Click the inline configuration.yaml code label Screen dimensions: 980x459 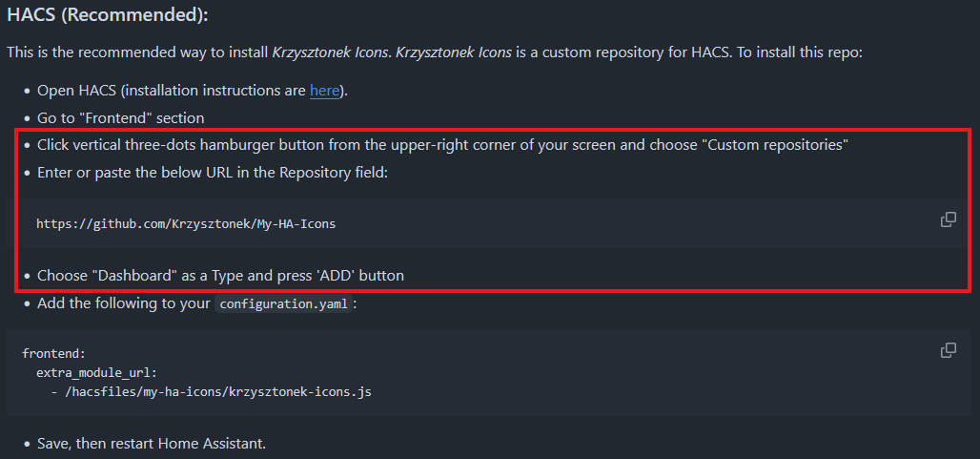coord(282,305)
